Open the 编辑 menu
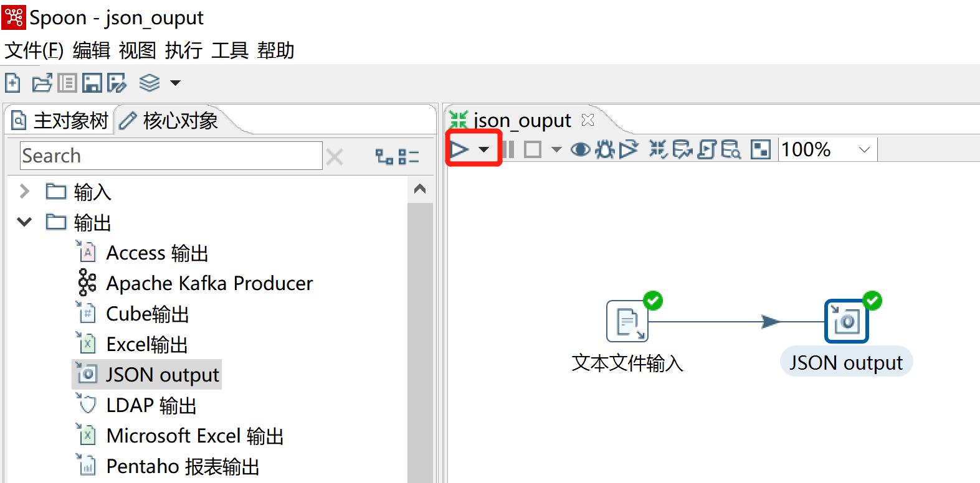This screenshot has width=980, height=483. click(x=92, y=50)
